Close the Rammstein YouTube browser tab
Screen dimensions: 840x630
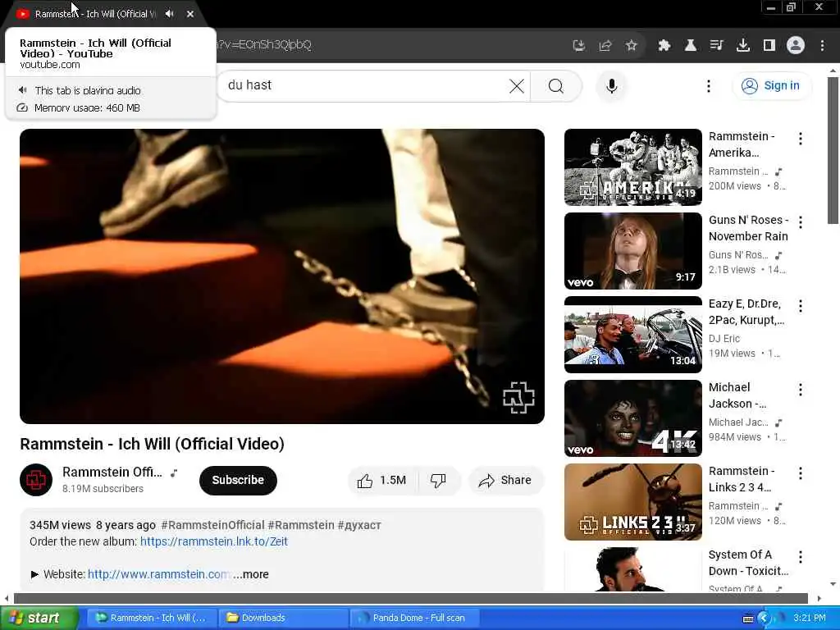(x=190, y=14)
